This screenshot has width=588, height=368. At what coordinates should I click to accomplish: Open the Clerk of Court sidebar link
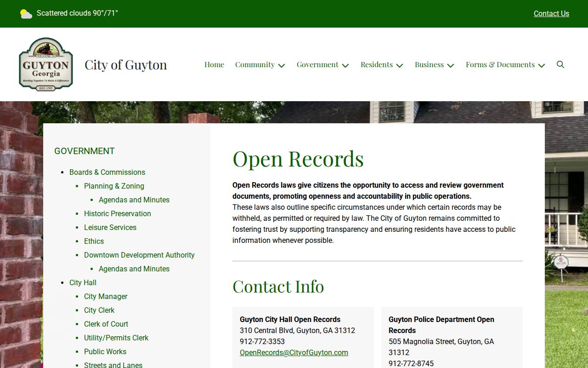[106, 324]
